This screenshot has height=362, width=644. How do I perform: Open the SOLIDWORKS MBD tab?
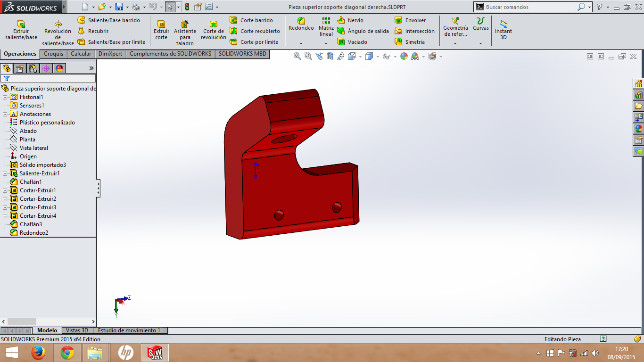coord(242,54)
